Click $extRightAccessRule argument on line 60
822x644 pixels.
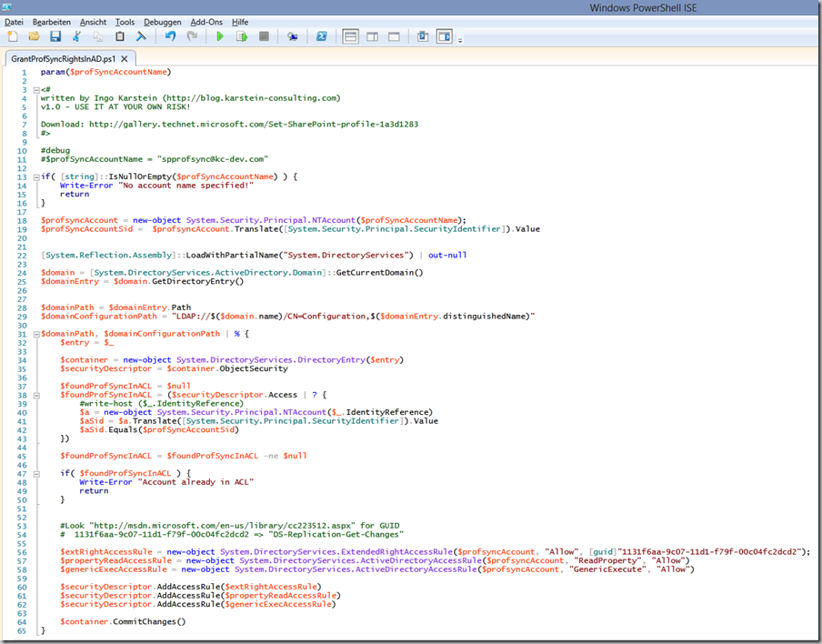[x=271, y=587]
